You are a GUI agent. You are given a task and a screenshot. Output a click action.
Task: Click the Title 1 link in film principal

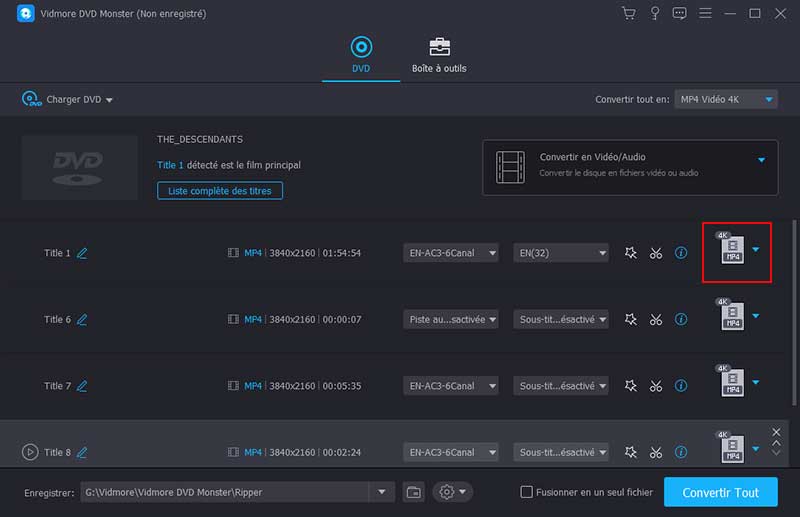(x=170, y=165)
